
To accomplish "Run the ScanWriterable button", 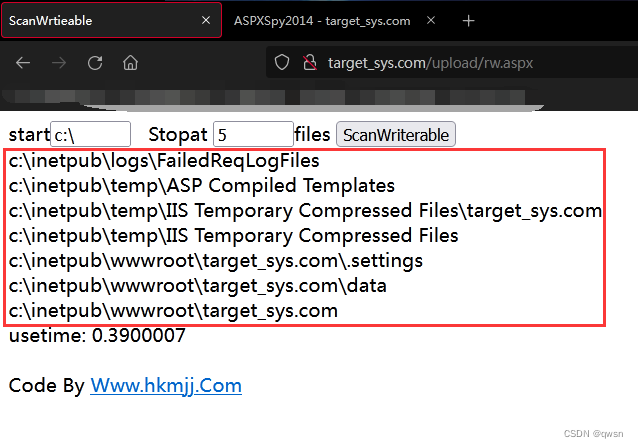I will point(395,134).
